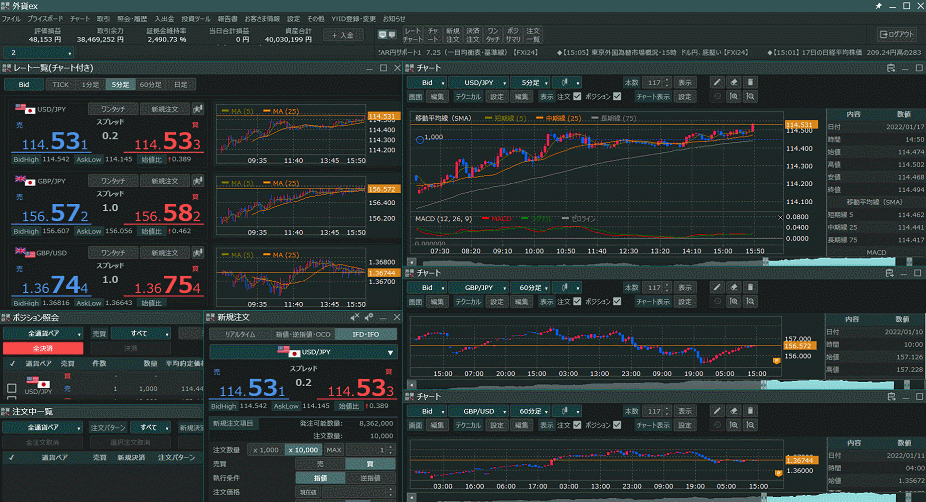Open chart icon in GBP/USD rate row
This screenshot has width=926, height=502.
pyautogui.click(x=197, y=253)
